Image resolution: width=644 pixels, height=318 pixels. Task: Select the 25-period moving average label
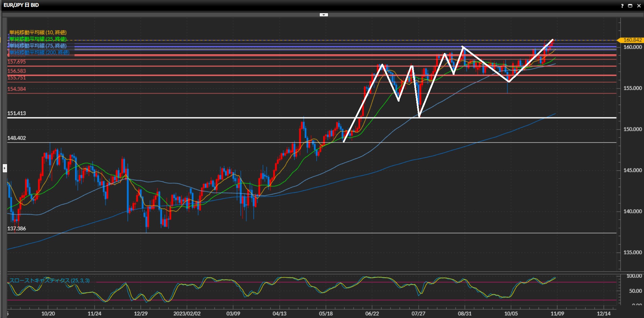click(38, 39)
